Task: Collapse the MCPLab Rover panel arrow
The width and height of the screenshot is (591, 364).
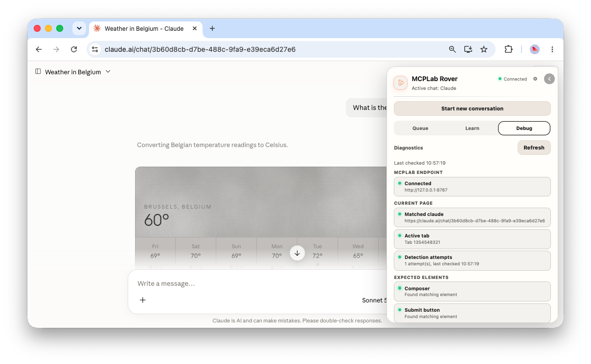Action: (549, 79)
